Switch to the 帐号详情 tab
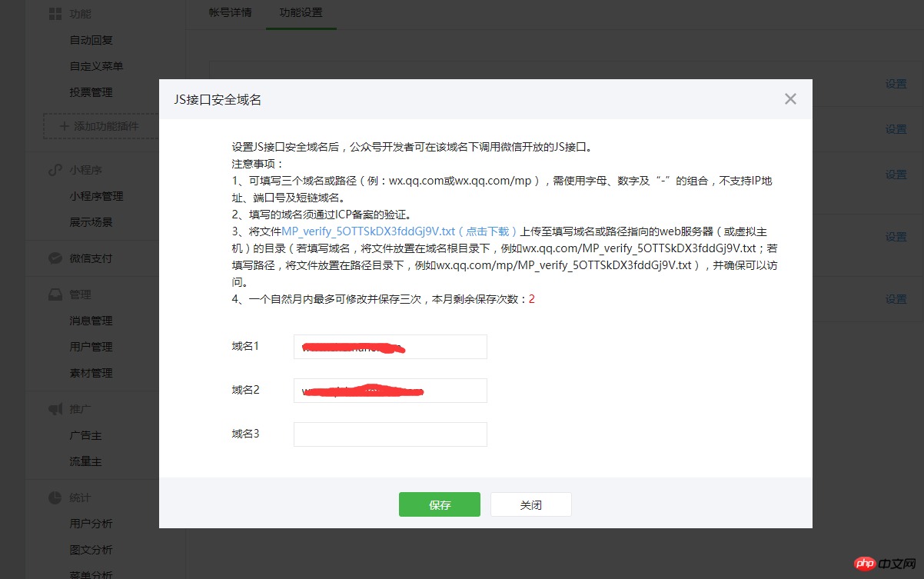Viewport: 924px width, 579px height. pyautogui.click(x=230, y=13)
